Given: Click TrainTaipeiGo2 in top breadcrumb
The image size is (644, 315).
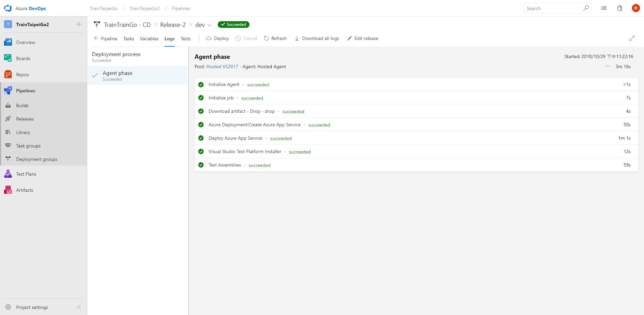Looking at the screenshot, I should click(144, 8).
